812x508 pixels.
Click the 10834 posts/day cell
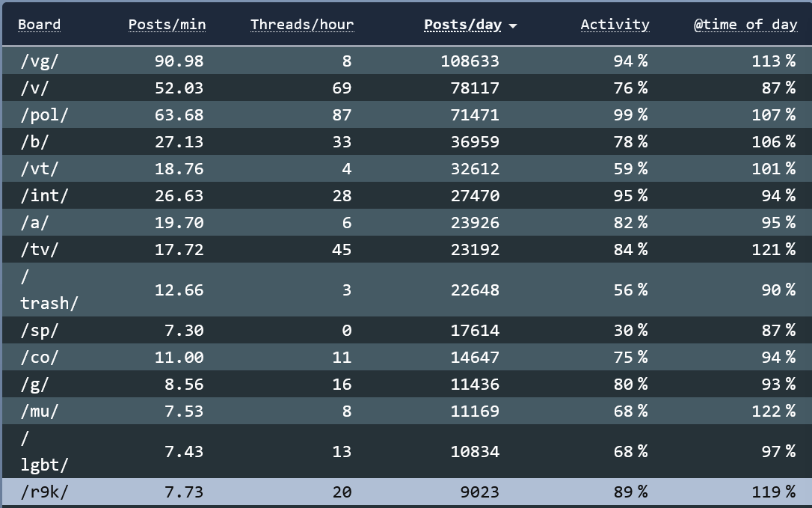pyautogui.click(x=475, y=451)
